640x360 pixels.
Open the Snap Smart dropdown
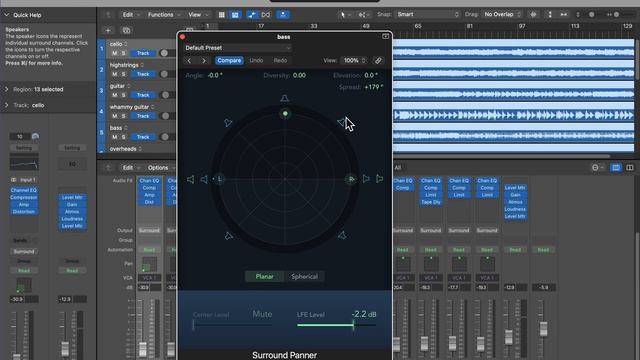pos(427,14)
